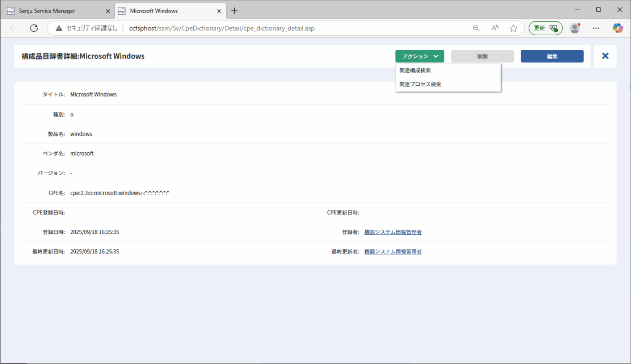Screen dimensions: 631x364
Task: Add page to favorites star
Action: 513,28
